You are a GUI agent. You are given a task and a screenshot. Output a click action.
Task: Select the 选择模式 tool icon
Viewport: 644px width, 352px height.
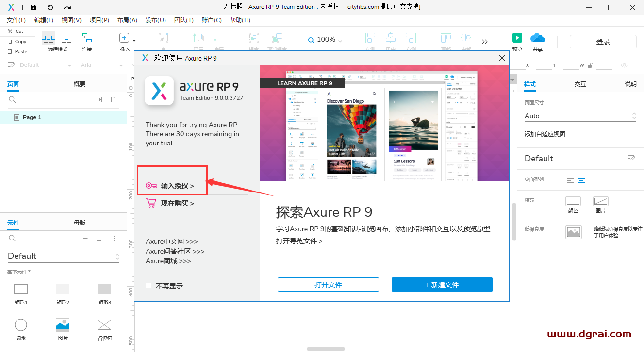click(x=48, y=38)
